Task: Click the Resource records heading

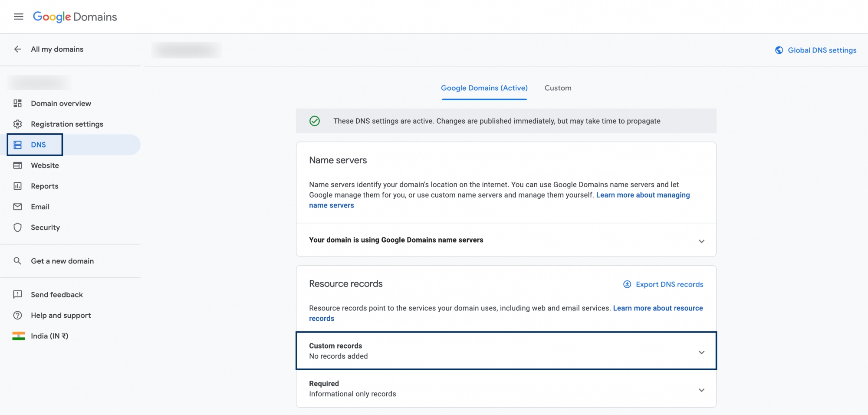Action: [345, 283]
